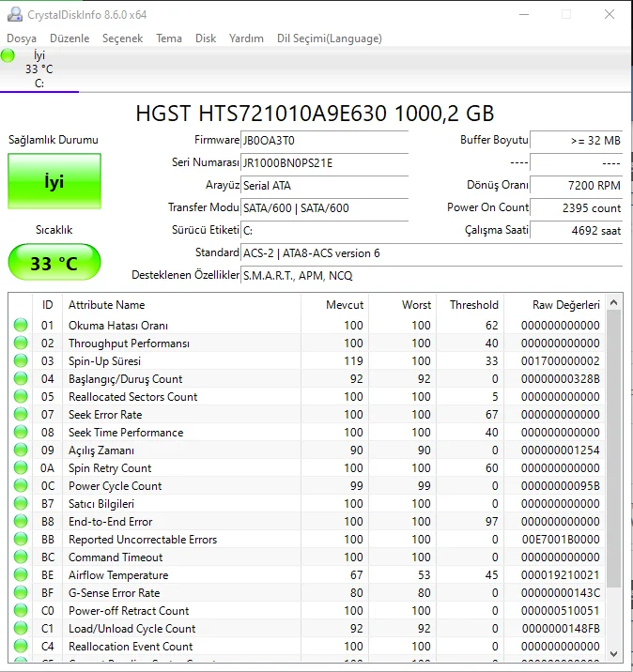Click the attribute list scrollbar thumb

(x=613, y=450)
